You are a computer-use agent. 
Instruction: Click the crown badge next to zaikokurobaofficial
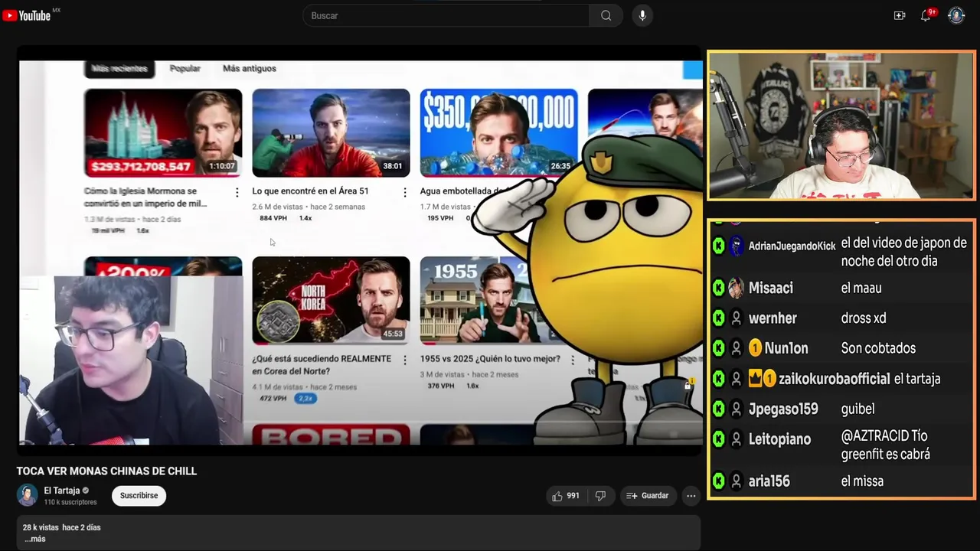click(756, 379)
